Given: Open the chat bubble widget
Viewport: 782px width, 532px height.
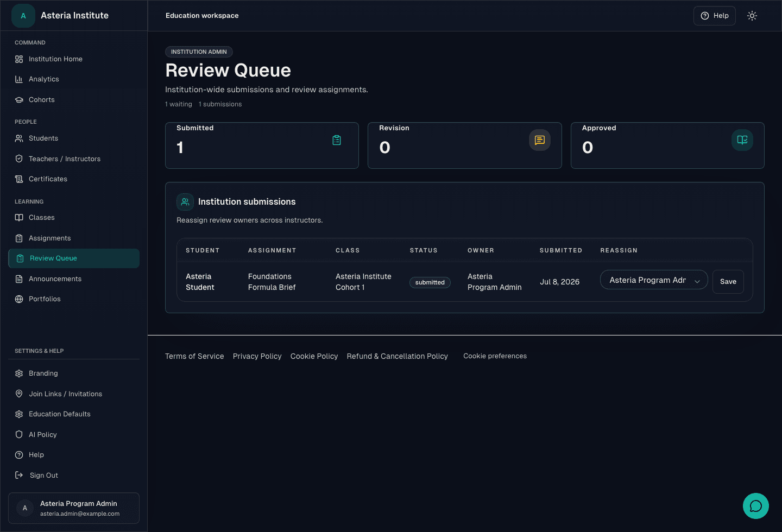Looking at the screenshot, I should (756, 506).
